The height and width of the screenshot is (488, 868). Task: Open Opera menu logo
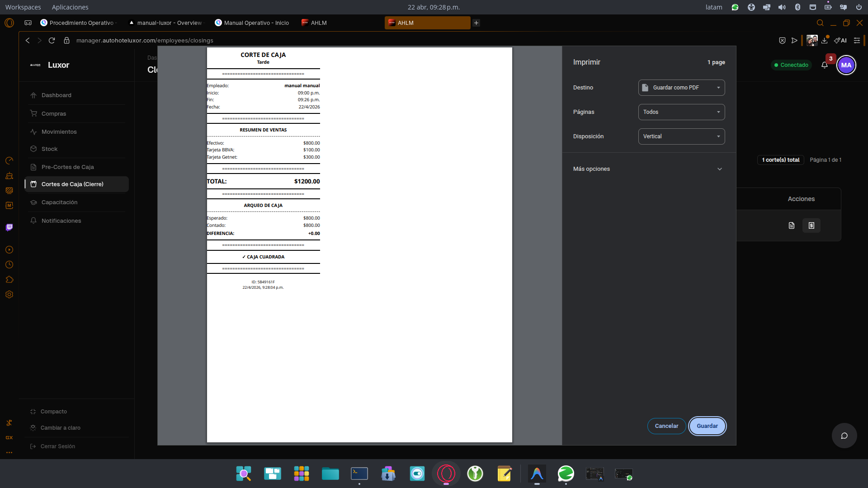pos(9,23)
